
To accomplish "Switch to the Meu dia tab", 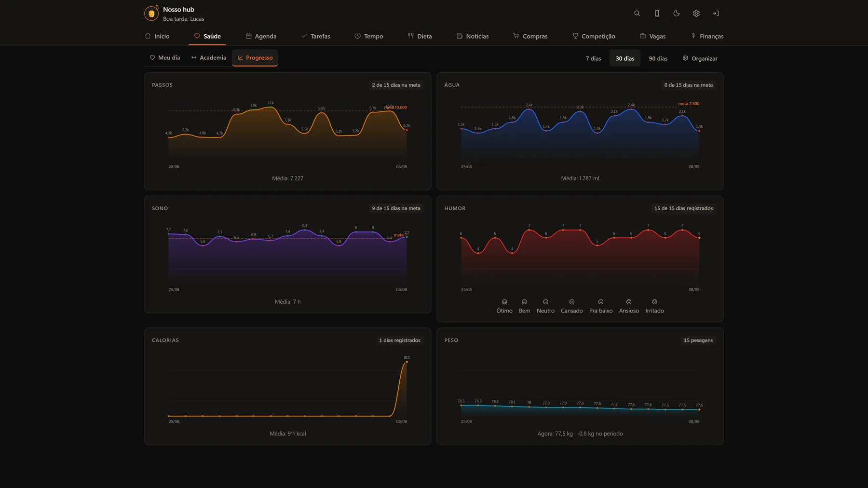I will [165, 58].
